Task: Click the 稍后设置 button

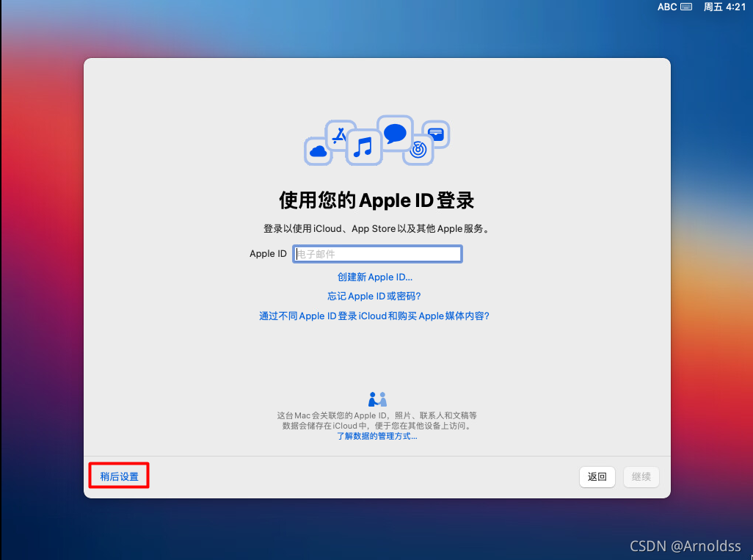Action: coord(119,476)
